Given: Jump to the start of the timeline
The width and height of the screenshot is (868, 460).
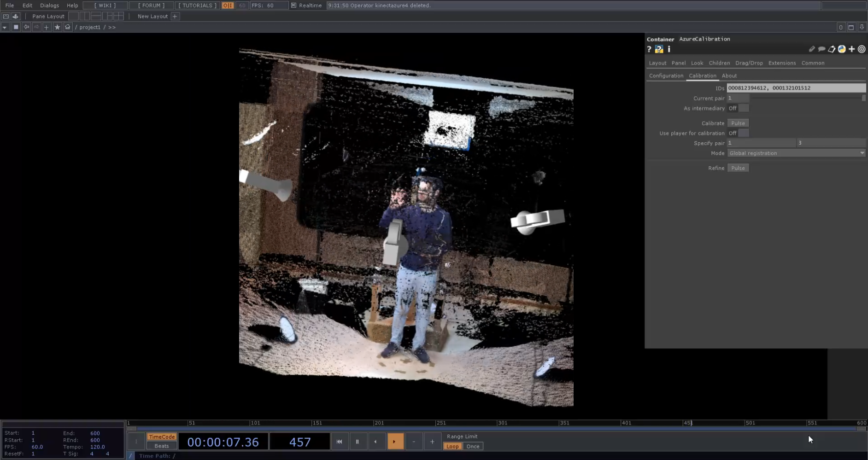Looking at the screenshot, I should (339, 442).
